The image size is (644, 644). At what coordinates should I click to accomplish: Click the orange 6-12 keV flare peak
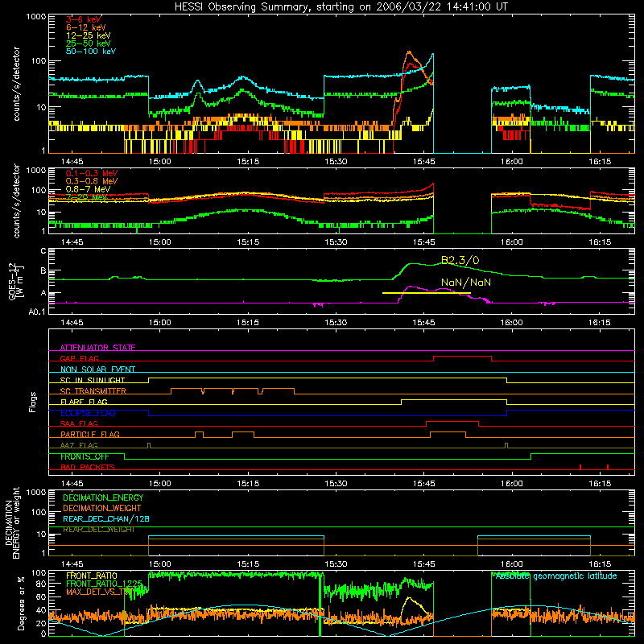[409, 52]
